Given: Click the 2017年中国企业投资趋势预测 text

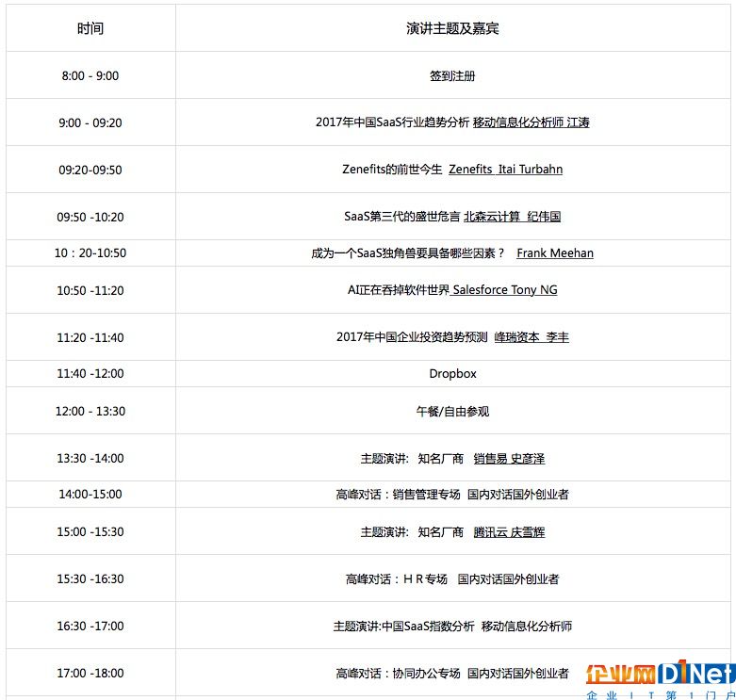Looking at the screenshot, I should pyautogui.click(x=412, y=337).
